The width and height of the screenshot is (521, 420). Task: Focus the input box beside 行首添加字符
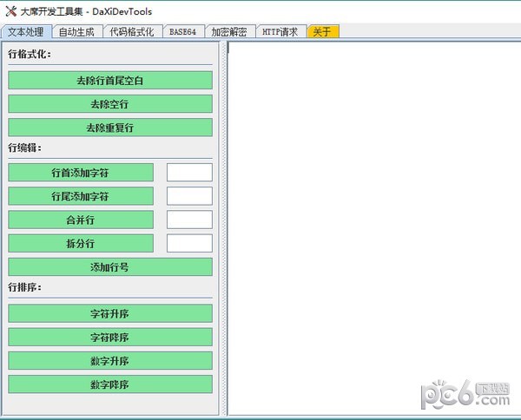[189, 173]
